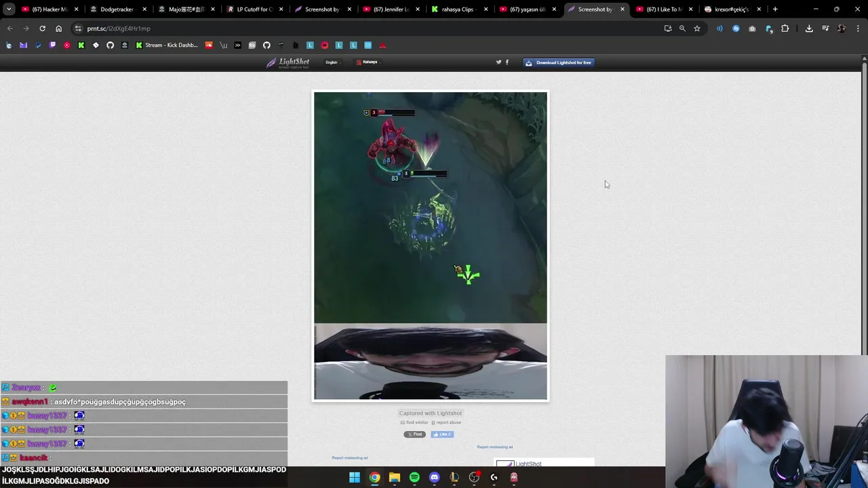Open the YouTube Music red bookmark
Screen dimensions: 868x488
pos(66,45)
